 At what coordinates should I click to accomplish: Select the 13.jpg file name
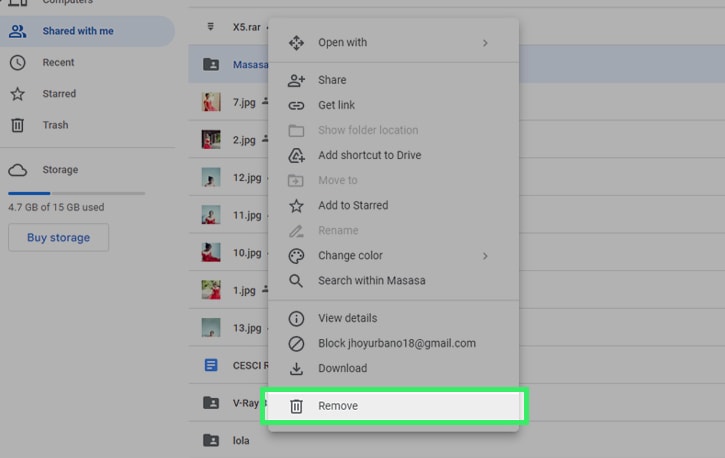(247, 328)
